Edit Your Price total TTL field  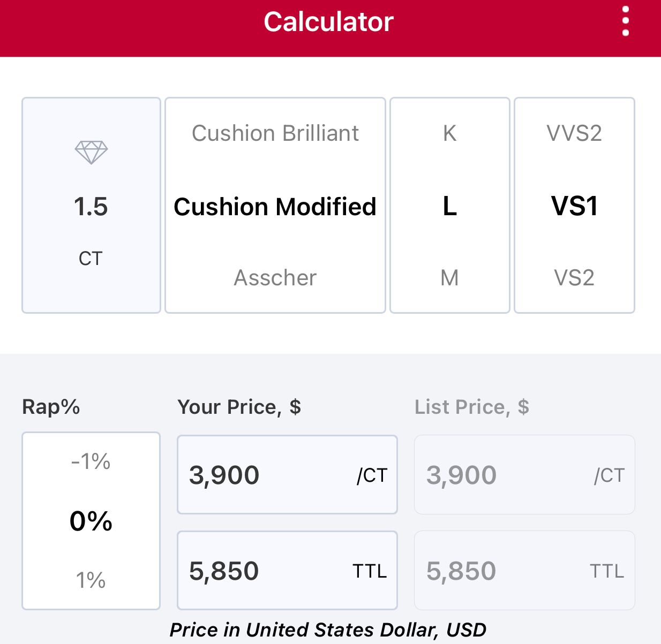pyautogui.click(x=287, y=571)
